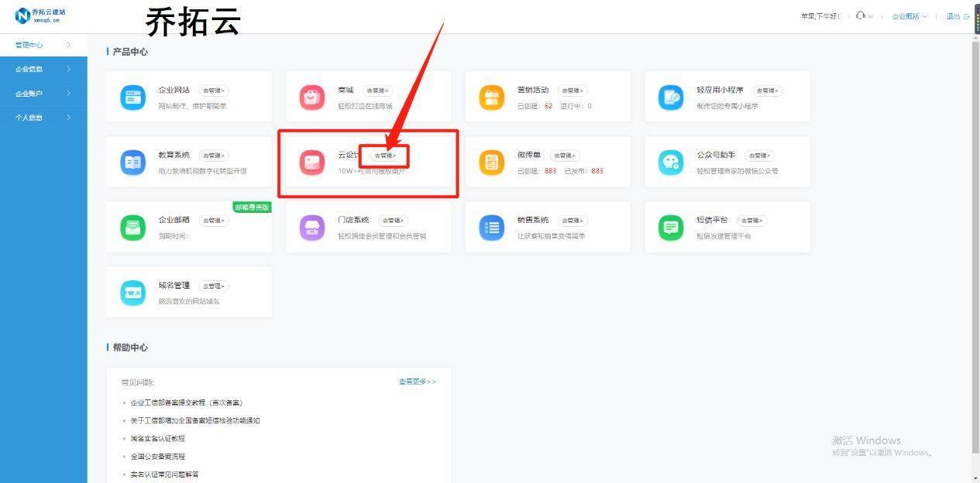This screenshot has width=980, height=483.
Task: Click 去管理 for 微传单
Action: [x=565, y=156]
